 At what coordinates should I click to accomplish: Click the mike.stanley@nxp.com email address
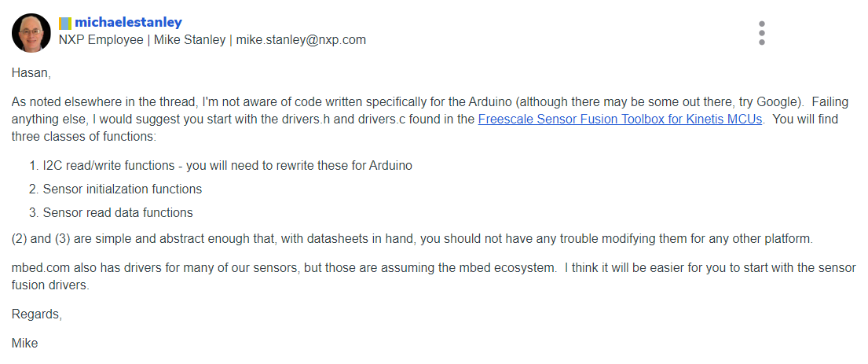(x=301, y=40)
